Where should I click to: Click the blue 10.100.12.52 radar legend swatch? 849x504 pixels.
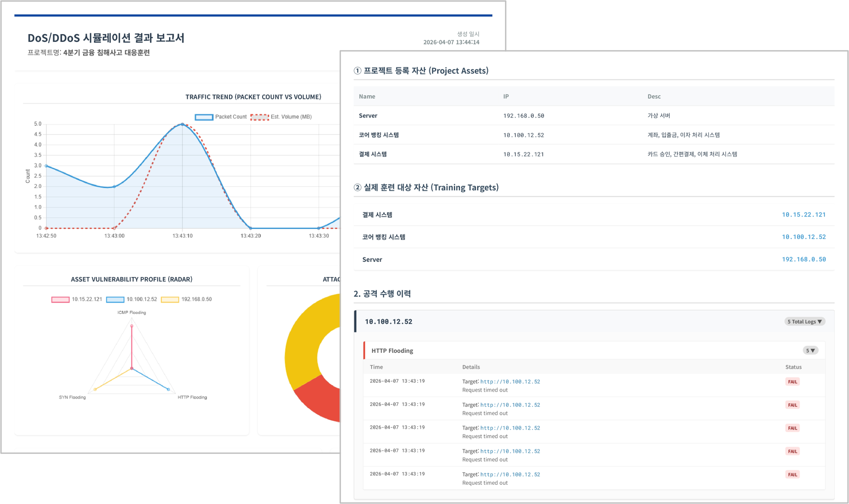point(115,299)
